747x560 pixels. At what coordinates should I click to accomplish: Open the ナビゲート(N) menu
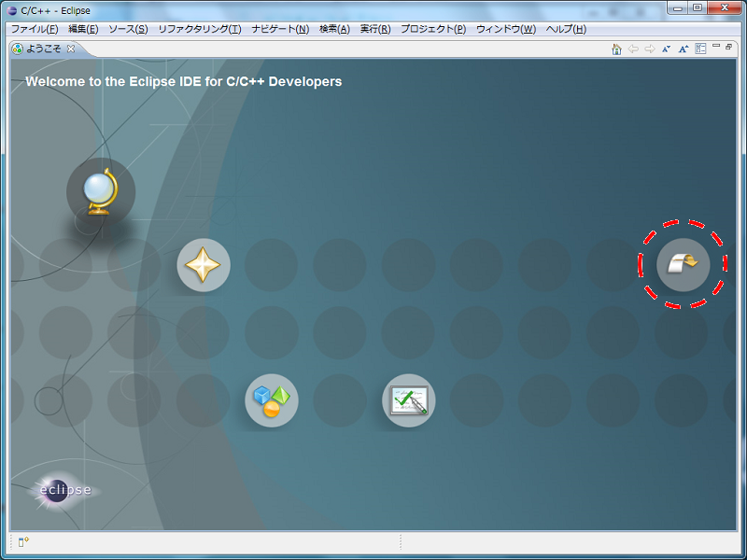281,29
